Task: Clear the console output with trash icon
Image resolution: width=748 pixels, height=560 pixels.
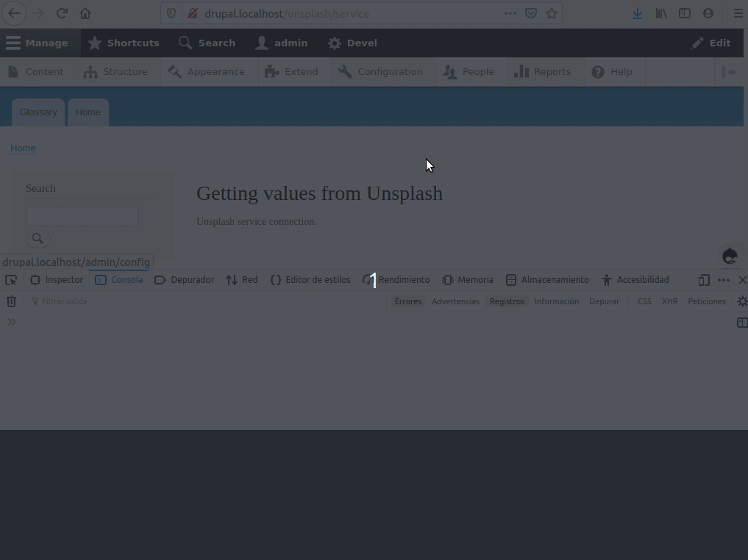Action: click(x=11, y=301)
